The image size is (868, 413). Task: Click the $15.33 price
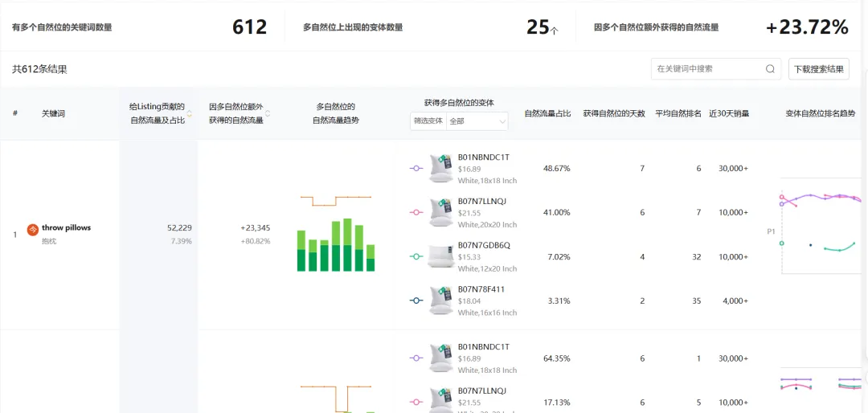[469, 257]
